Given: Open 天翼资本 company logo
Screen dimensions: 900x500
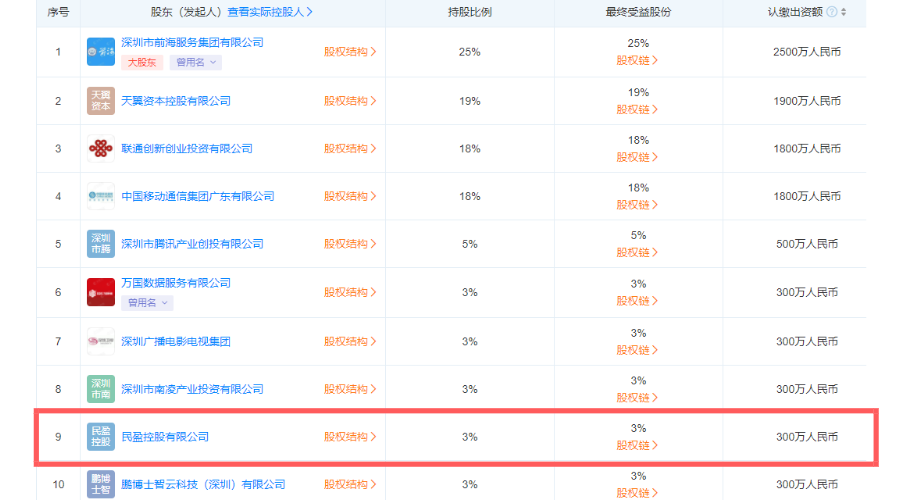Looking at the screenshot, I should pyautogui.click(x=101, y=101).
